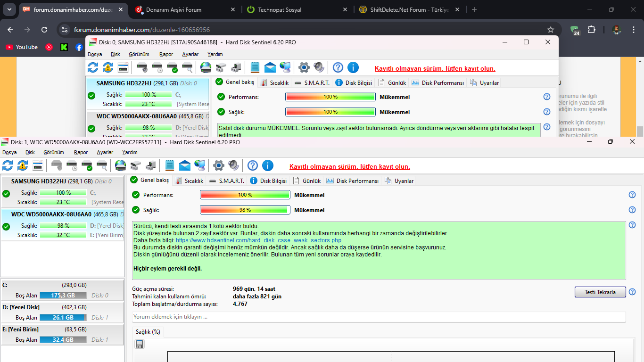The image size is (644, 362).
Task: Click the 98 % Sağlık bar in overview panel
Action: click(245, 210)
